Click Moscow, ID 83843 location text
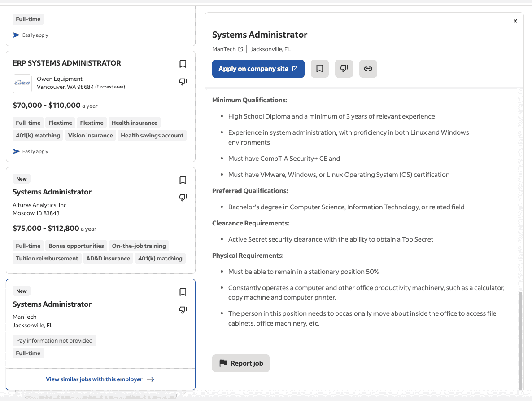The height and width of the screenshot is (401, 532). [x=36, y=213]
